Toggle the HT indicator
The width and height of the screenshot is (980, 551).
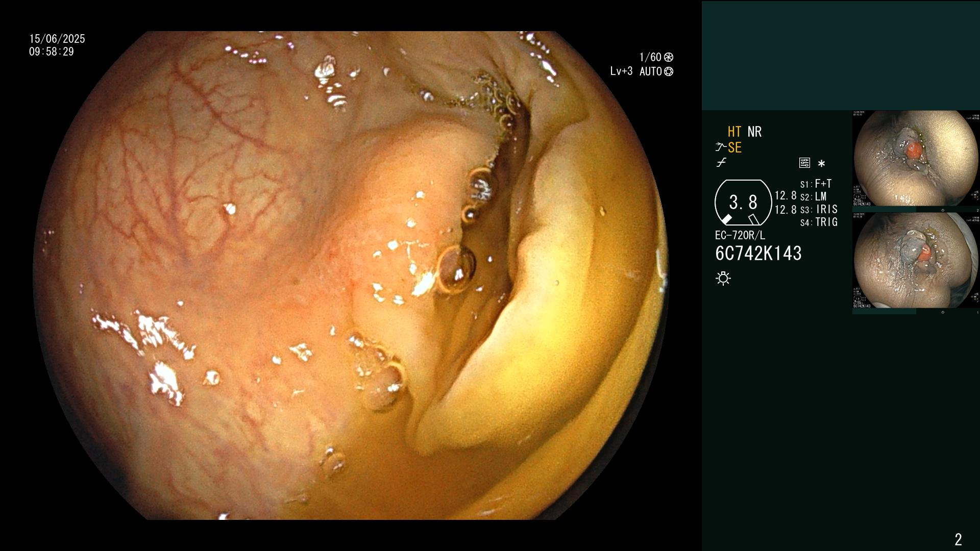point(734,132)
